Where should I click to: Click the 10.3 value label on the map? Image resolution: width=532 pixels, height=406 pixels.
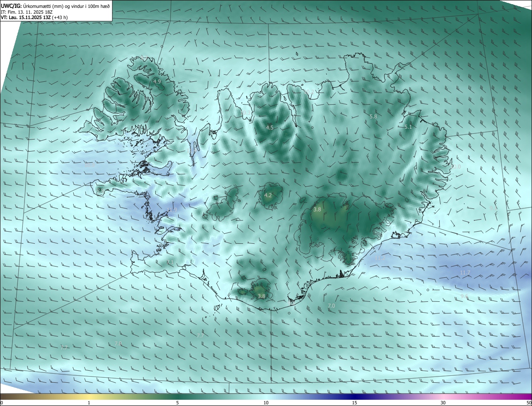click(246, 113)
